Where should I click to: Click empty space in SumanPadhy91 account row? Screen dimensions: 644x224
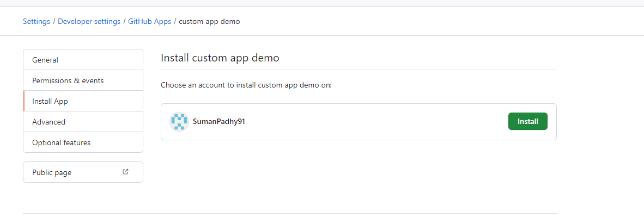370,122
